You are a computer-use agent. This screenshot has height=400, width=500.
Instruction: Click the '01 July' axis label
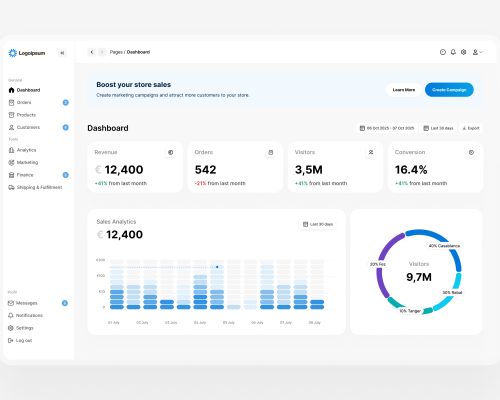pyautogui.click(x=114, y=323)
